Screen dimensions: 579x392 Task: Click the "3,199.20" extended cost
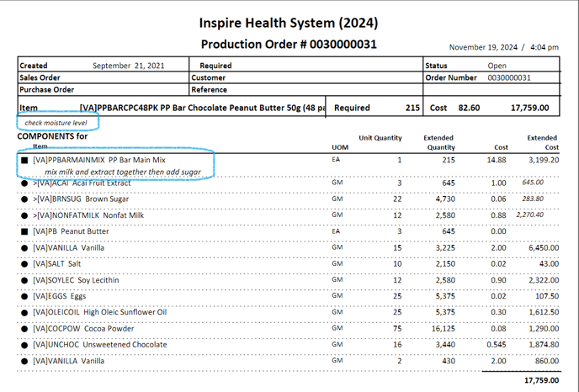544,160
